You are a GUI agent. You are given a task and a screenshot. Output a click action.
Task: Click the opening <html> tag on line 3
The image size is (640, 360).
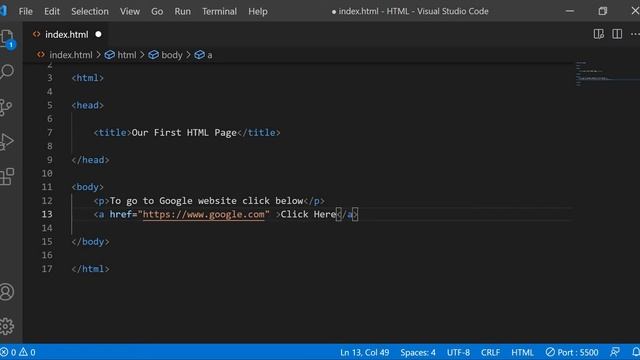[x=88, y=78]
